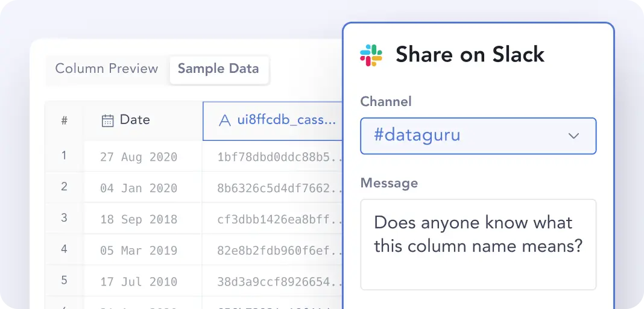
Task: Click the 27 Aug 2020 date cell
Action: coord(139,157)
